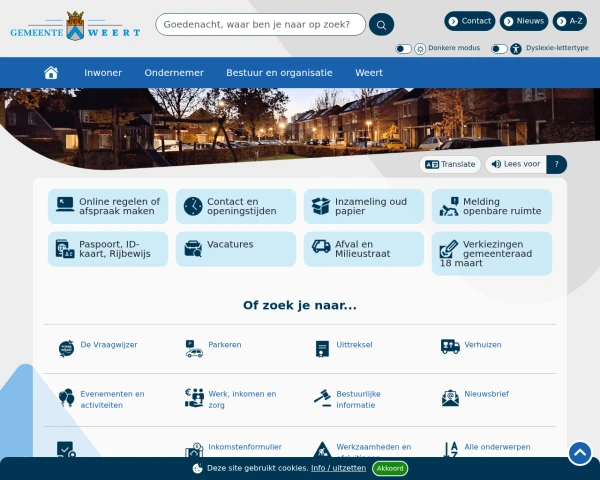Open the Uittreksel link
600x480 pixels.
coord(354,344)
